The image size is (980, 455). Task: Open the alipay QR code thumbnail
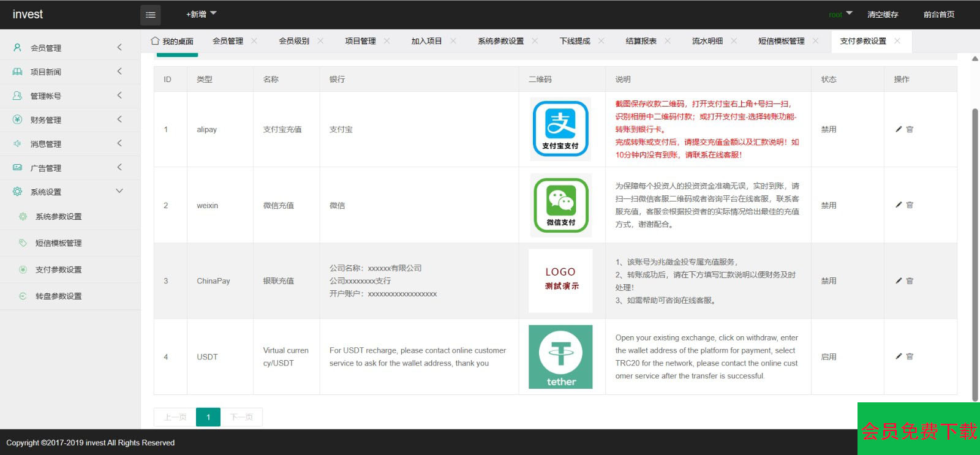click(560, 129)
